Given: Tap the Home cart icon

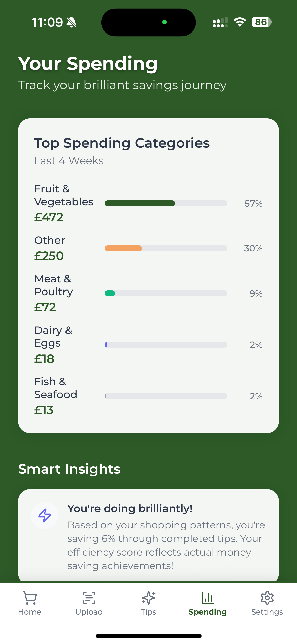Looking at the screenshot, I should pos(30,598).
